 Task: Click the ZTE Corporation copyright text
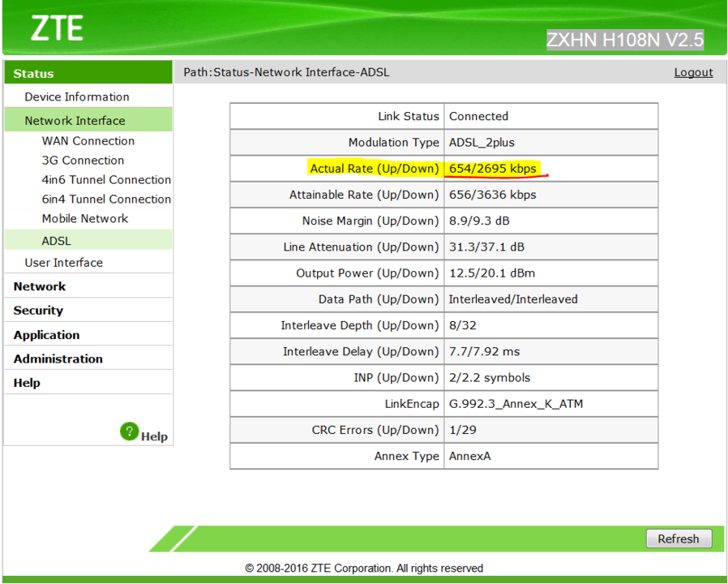coord(364,568)
